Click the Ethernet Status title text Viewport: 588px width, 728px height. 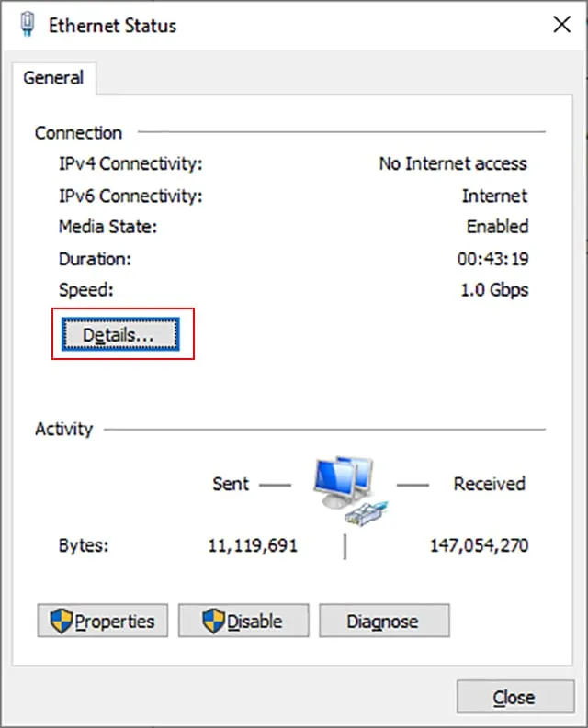(x=113, y=25)
